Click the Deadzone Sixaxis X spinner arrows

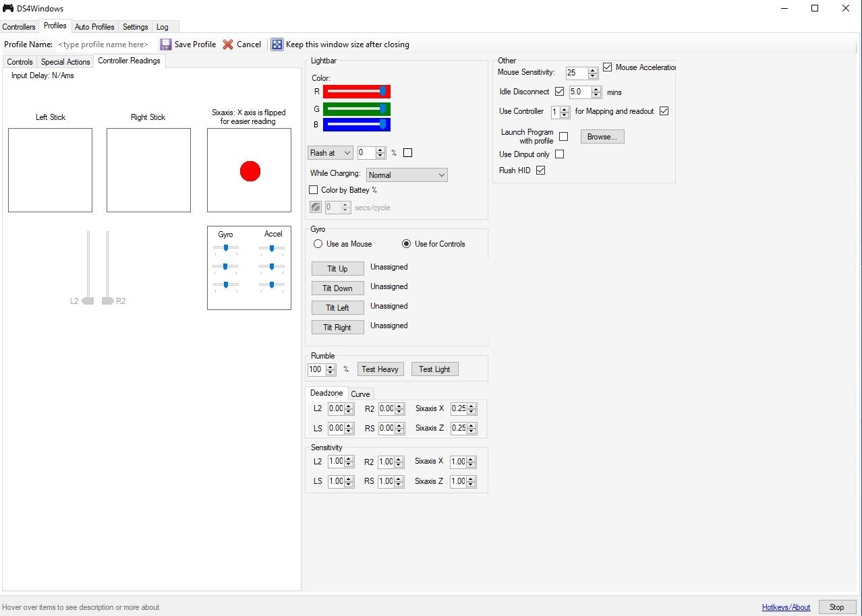coord(472,408)
